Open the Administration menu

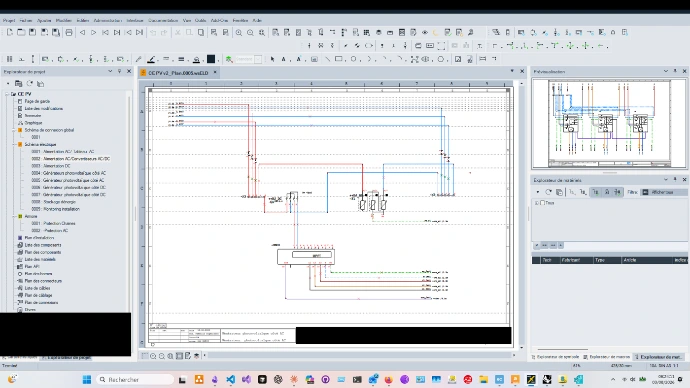pyautogui.click(x=108, y=20)
